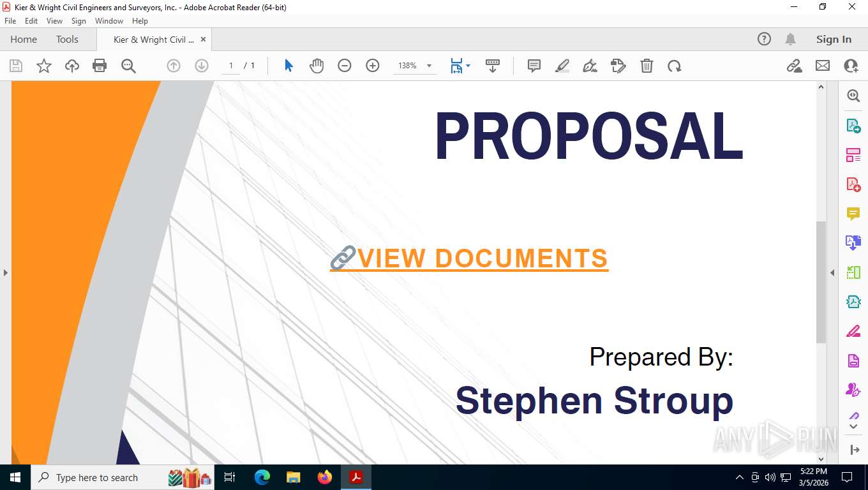Open the Comment tool in right pane

853,214
